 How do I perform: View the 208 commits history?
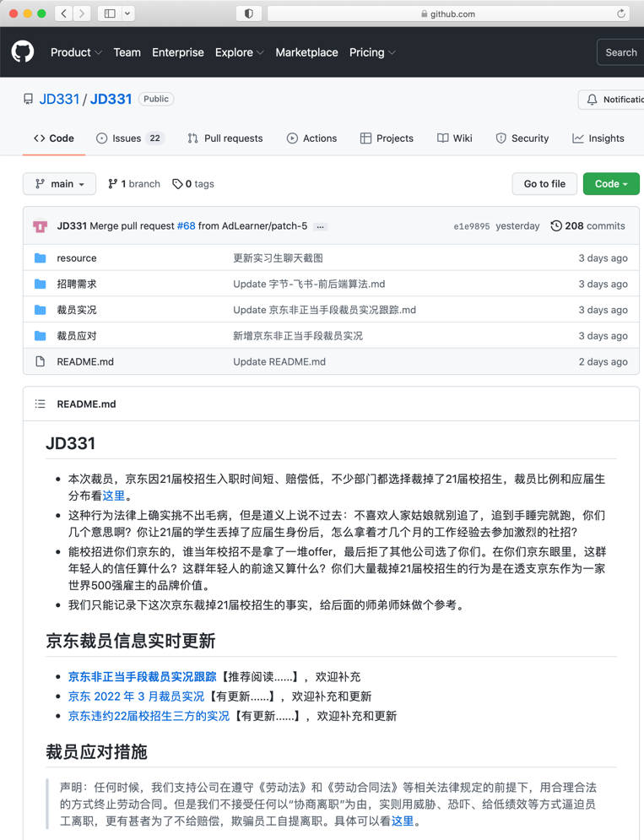click(587, 226)
